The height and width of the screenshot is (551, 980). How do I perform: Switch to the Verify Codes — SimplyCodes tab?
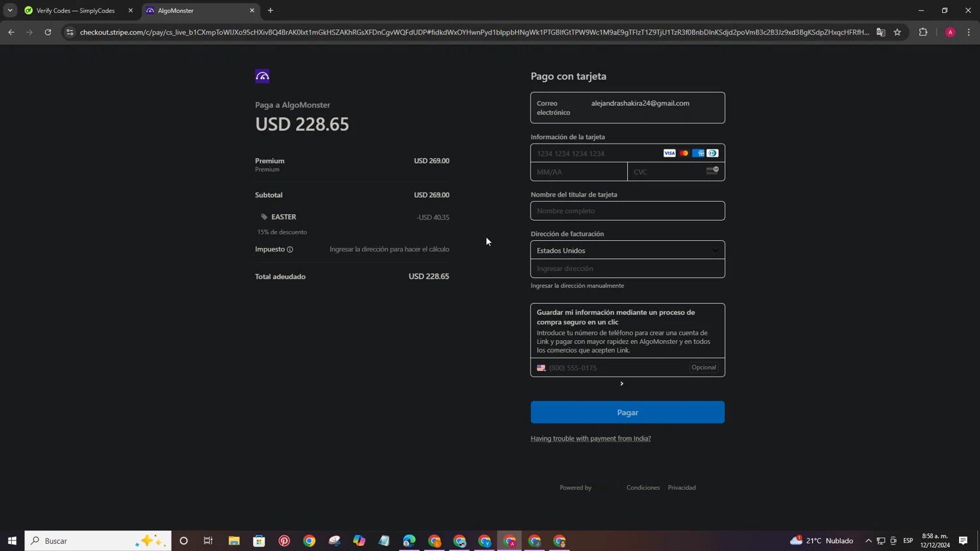[x=75, y=10]
